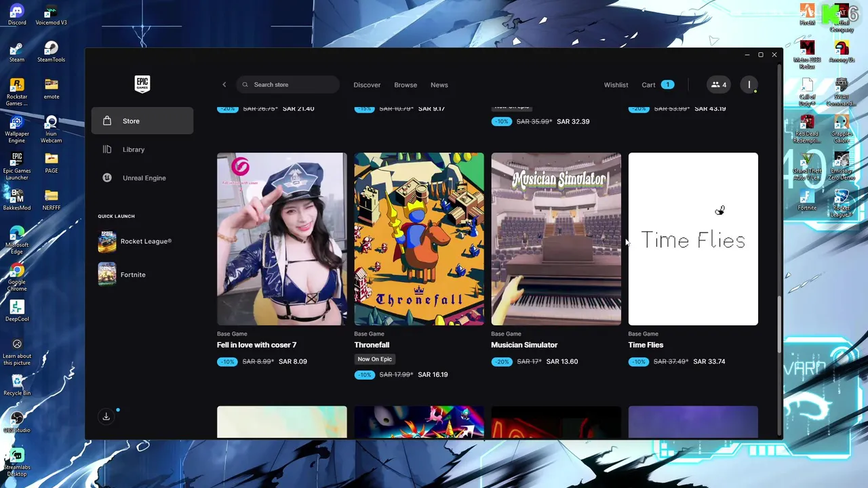This screenshot has height=488, width=868.
Task: Select Store in the sidebar
Action: [x=142, y=121]
